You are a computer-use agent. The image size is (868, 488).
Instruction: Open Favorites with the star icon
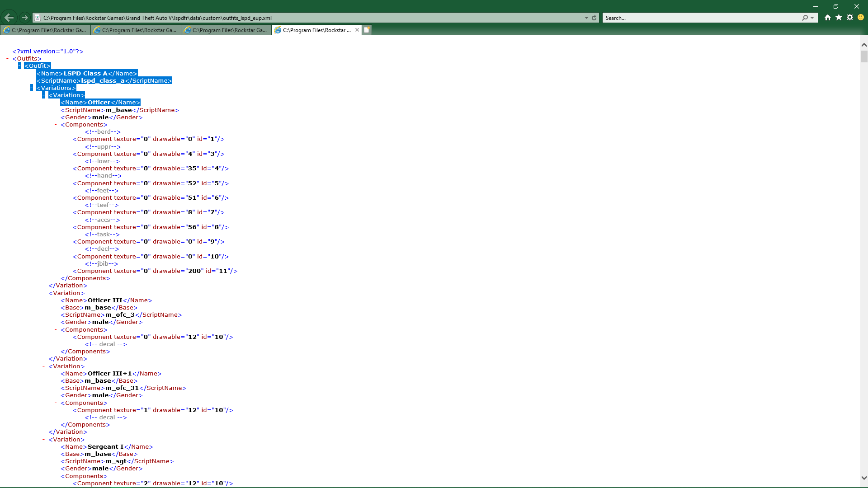pos(839,18)
